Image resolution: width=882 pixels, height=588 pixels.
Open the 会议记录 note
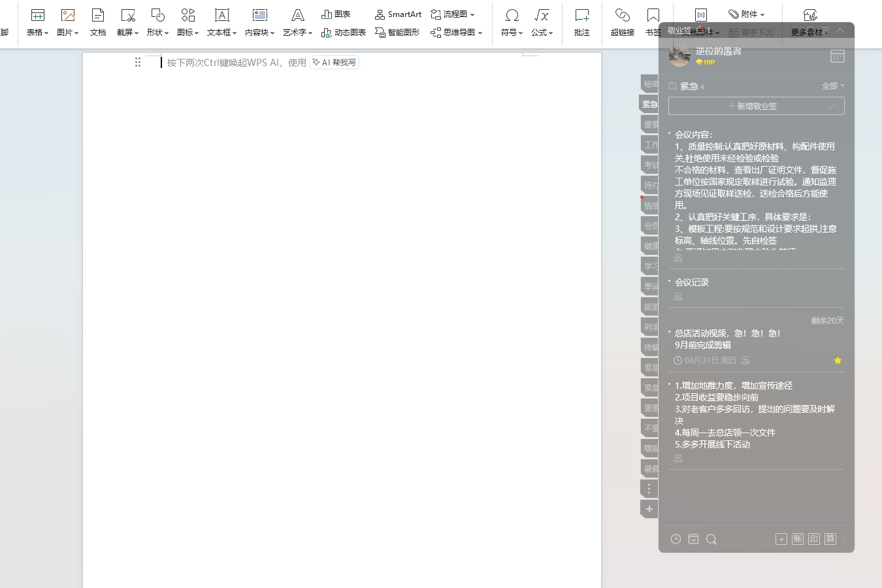(692, 282)
